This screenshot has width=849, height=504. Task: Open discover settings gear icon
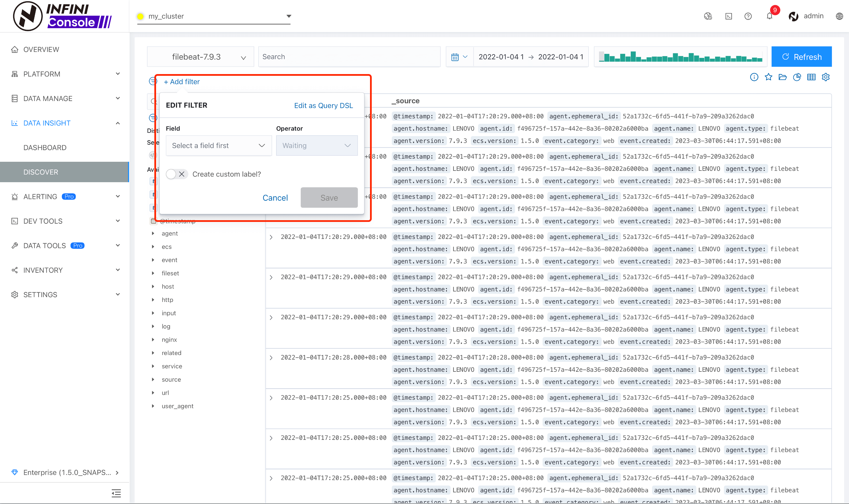[x=825, y=77]
